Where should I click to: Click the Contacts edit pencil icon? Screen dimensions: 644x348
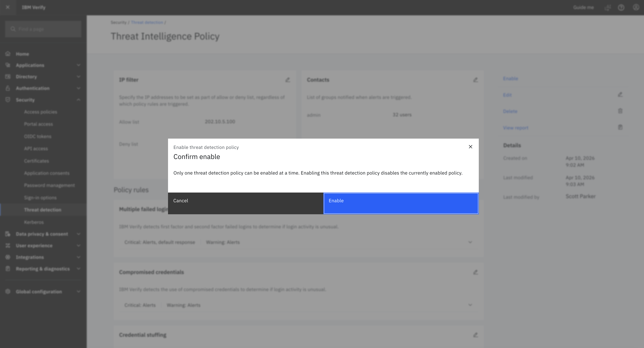point(475,80)
